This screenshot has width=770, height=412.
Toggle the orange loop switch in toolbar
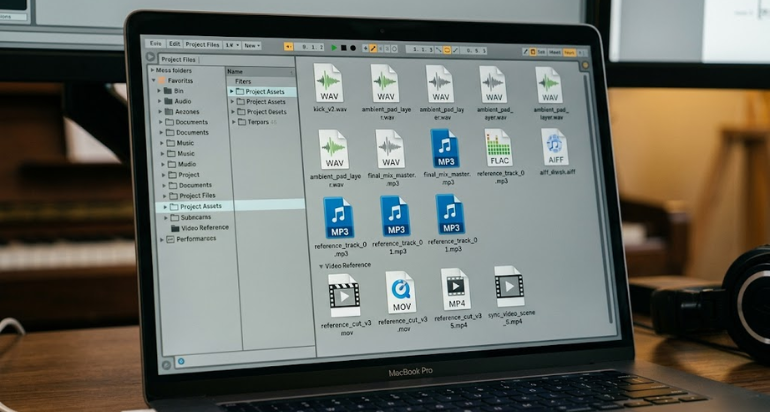coord(447,50)
